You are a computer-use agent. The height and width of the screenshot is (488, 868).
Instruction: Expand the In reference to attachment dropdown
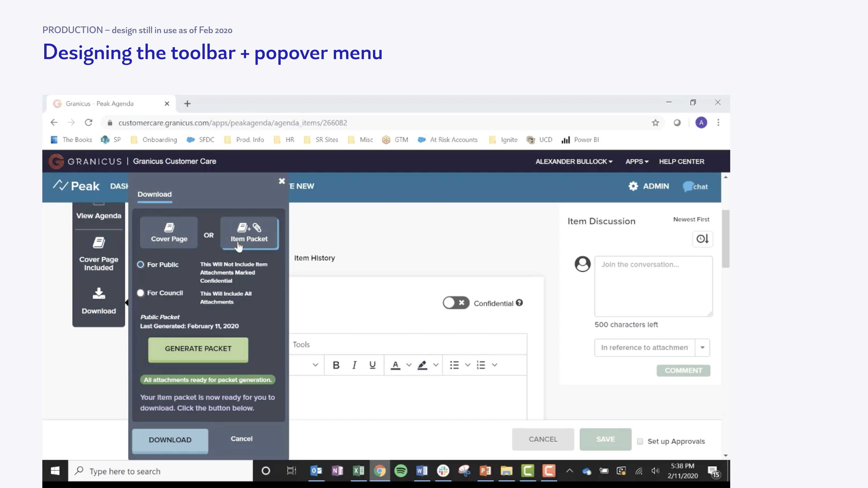click(x=703, y=348)
